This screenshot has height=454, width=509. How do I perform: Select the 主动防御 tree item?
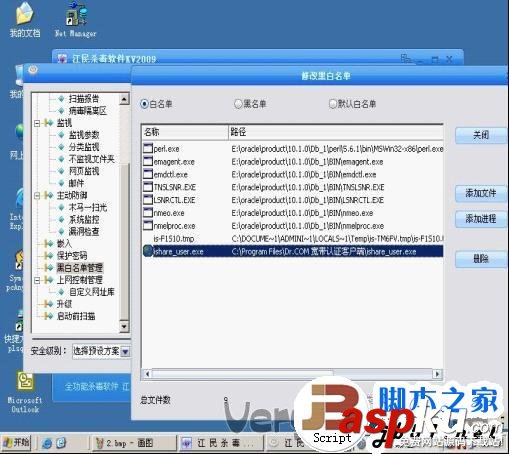[72, 195]
